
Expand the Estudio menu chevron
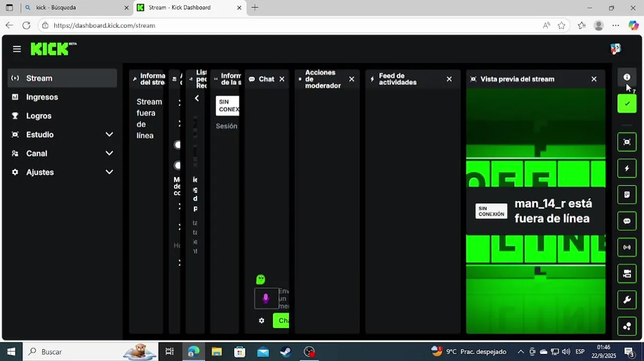pos(109,134)
